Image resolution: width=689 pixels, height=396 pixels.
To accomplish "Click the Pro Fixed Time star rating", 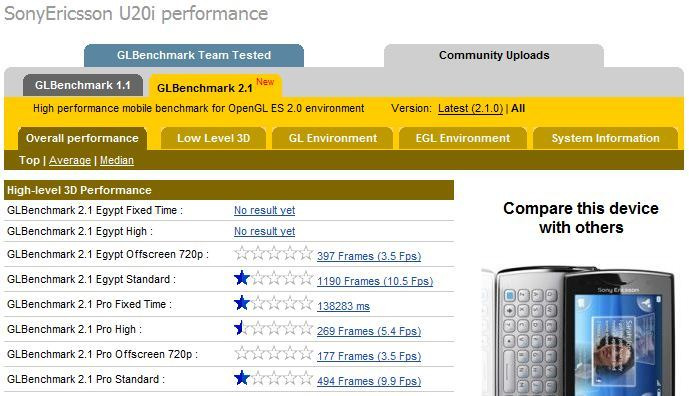I will (x=274, y=303).
